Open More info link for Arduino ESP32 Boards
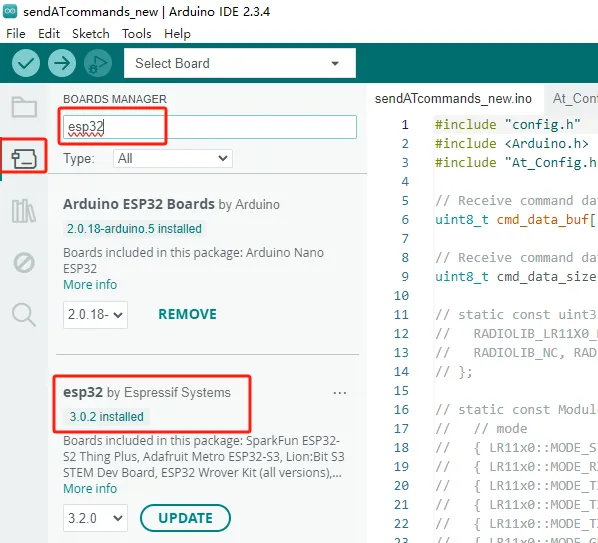 (x=90, y=285)
